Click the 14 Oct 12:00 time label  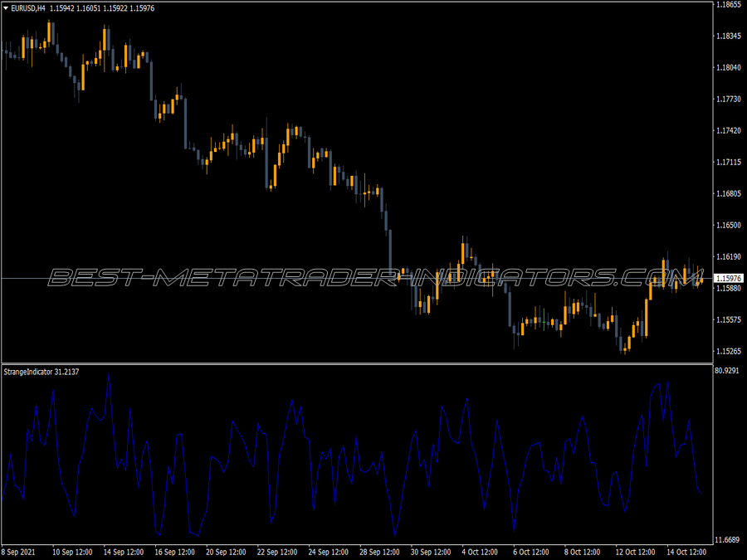[686, 552]
